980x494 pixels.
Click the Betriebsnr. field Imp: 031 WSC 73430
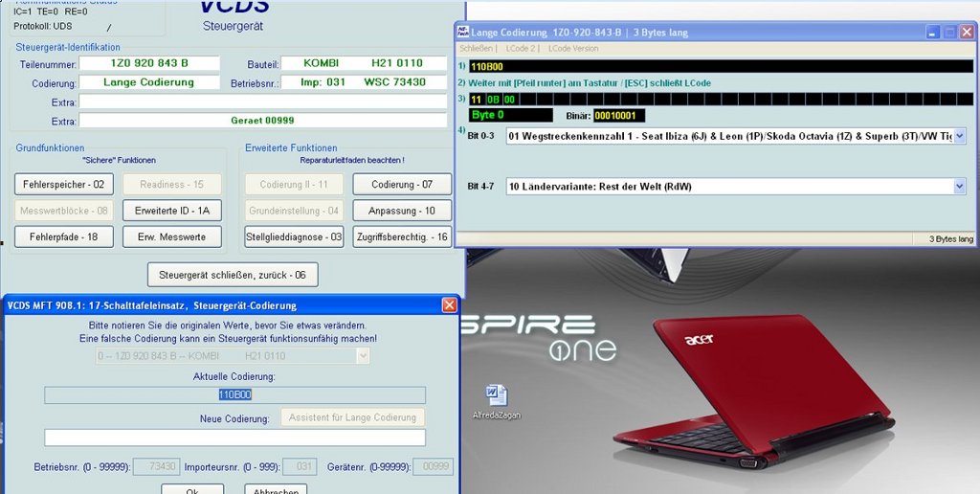(x=364, y=82)
